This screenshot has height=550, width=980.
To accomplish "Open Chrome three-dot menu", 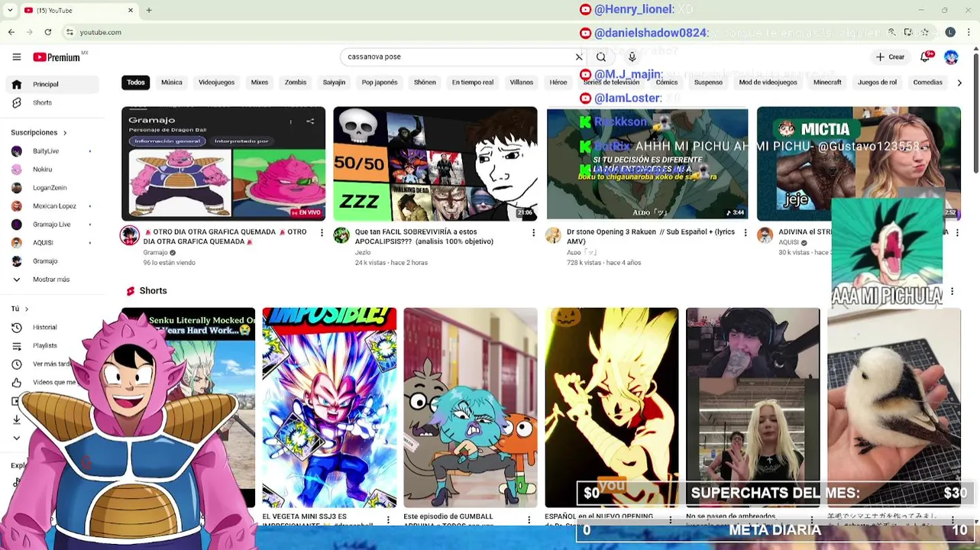I will (969, 32).
